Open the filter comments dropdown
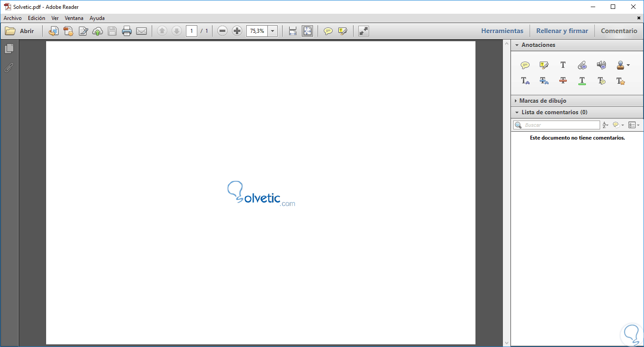The image size is (644, 347). click(x=618, y=125)
